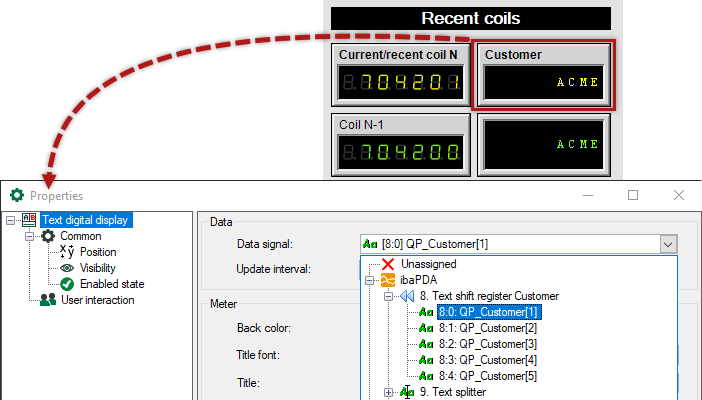702x400 pixels.
Task: Collapse the ibaPDA tree node
Action: coord(370,280)
